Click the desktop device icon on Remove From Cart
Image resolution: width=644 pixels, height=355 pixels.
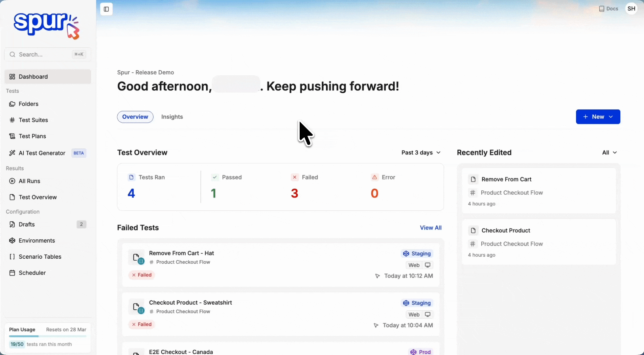(427, 265)
